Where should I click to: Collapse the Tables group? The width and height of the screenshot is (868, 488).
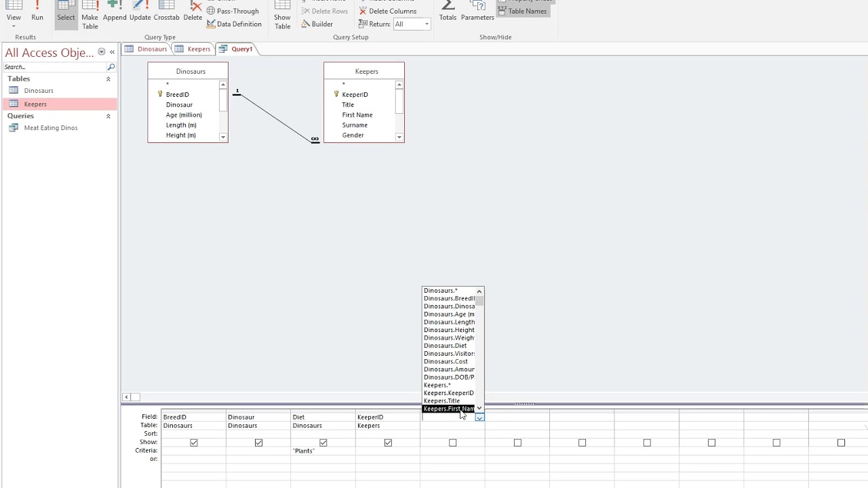(x=108, y=79)
